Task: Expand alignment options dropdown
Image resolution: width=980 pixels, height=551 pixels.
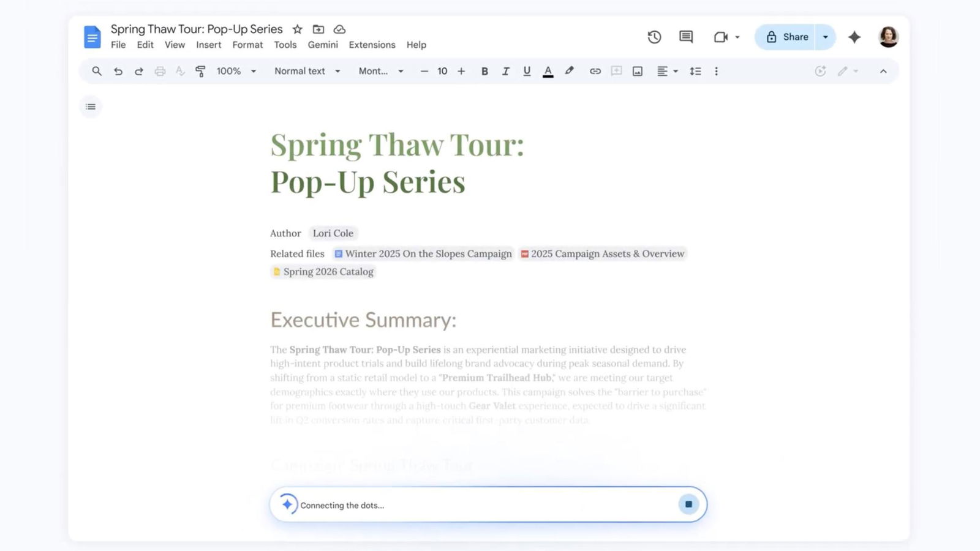Action: coord(674,71)
